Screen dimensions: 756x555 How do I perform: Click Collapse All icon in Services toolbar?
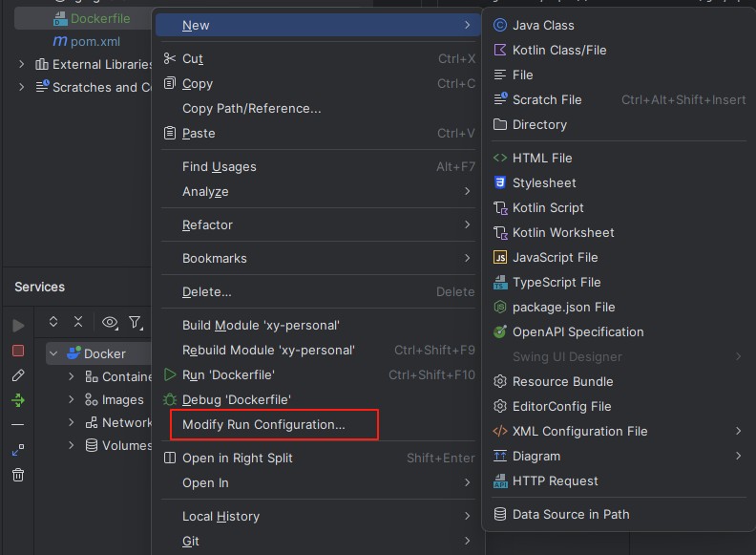click(x=78, y=323)
